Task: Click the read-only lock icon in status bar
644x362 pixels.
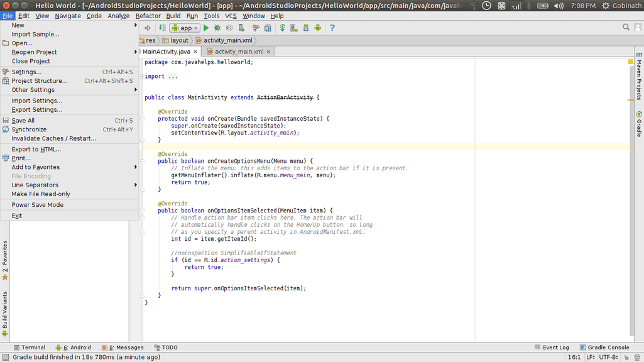Action: pos(627,358)
